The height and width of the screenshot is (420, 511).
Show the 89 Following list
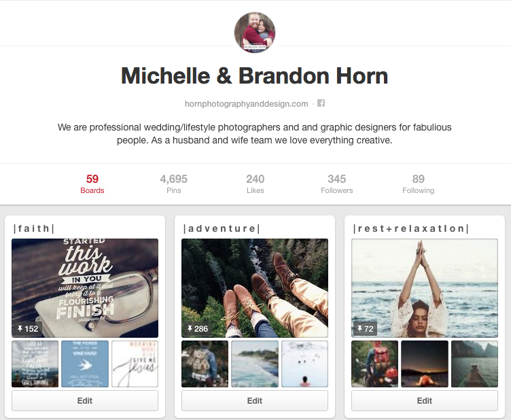tap(418, 184)
